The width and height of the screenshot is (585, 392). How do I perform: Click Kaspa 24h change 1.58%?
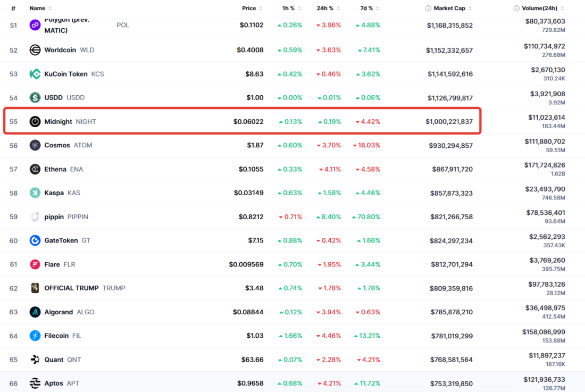(329, 193)
